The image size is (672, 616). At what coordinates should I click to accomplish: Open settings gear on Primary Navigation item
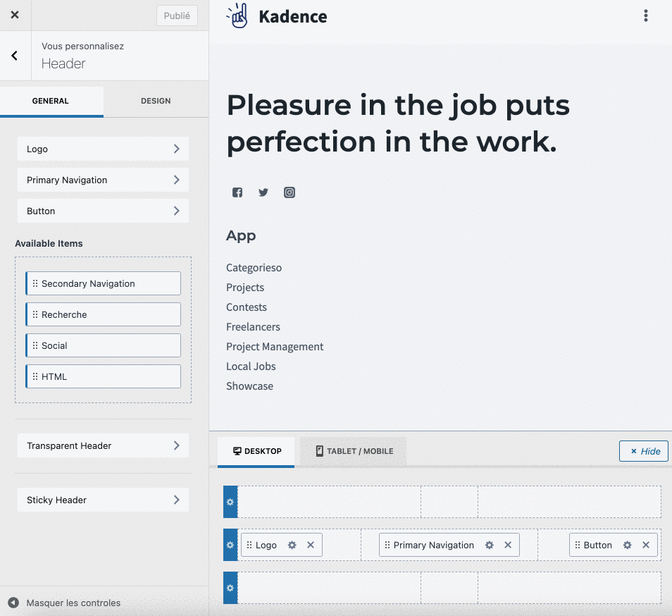(489, 544)
